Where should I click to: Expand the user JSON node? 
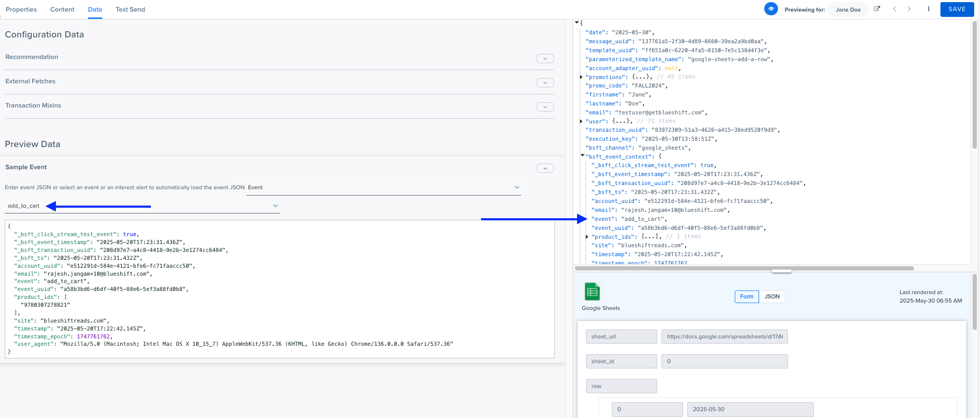581,121
